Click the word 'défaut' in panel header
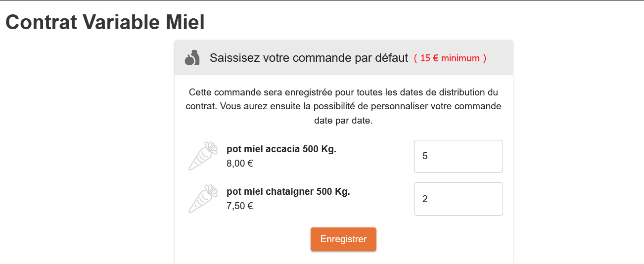This screenshot has height=264, width=644. 392,58
